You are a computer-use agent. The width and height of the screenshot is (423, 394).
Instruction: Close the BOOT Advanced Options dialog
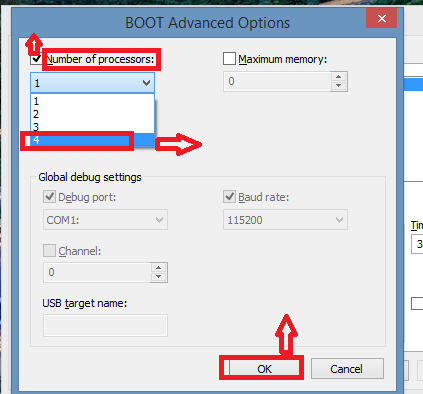pos(382,18)
